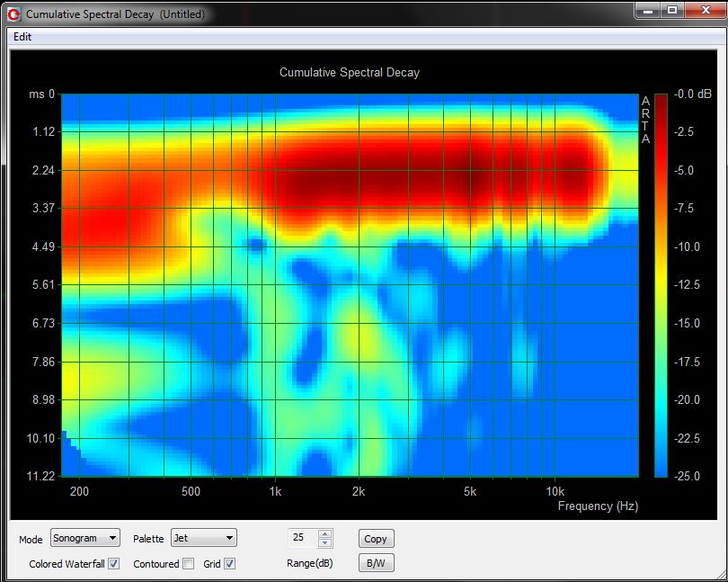Enable the Contoured checkbox
This screenshot has width=728, height=582.
188,564
